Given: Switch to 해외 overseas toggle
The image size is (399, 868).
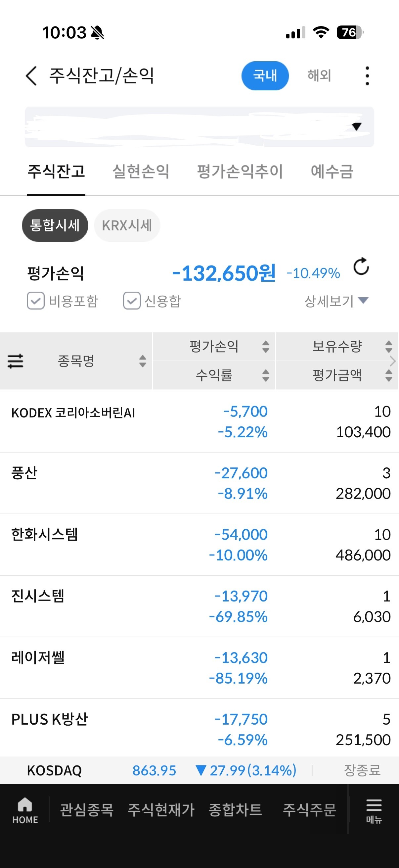Looking at the screenshot, I should [319, 75].
